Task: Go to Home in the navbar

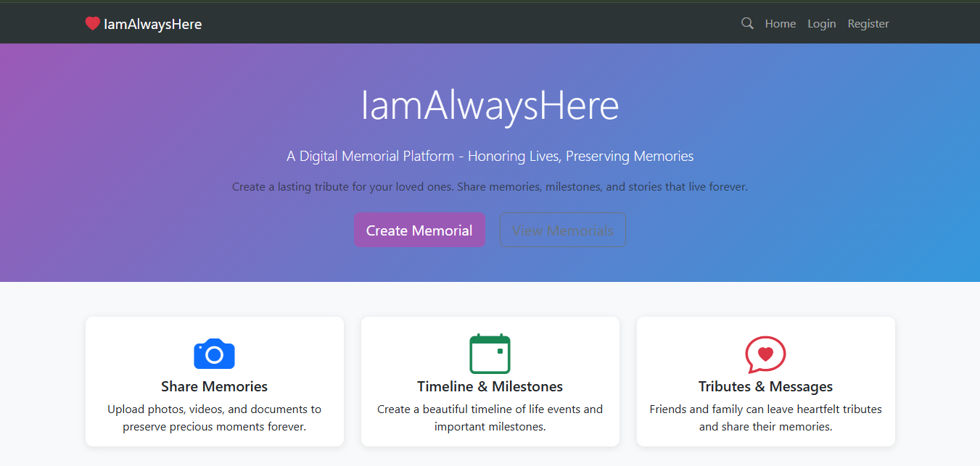Action: click(780, 24)
